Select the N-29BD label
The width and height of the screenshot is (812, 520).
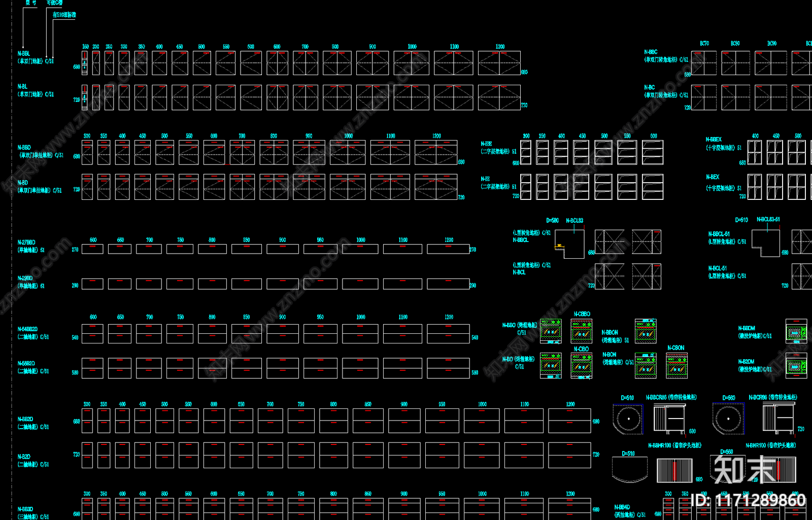[25, 279]
